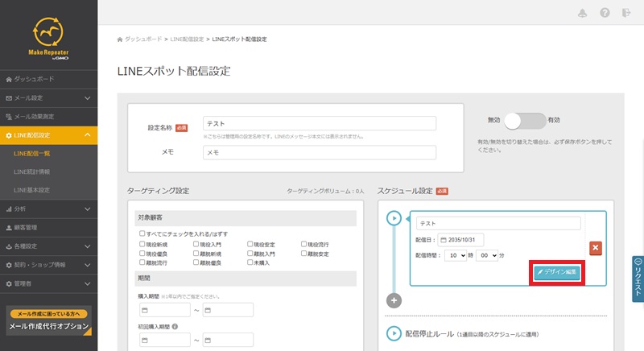Open メール効果測定 via its sidebar icon
This screenshot has height=351, width=644.
[9, 117]
